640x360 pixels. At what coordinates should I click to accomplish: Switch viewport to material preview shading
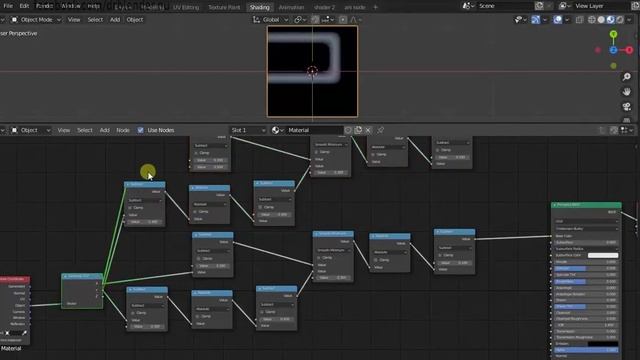click(611, 20)
